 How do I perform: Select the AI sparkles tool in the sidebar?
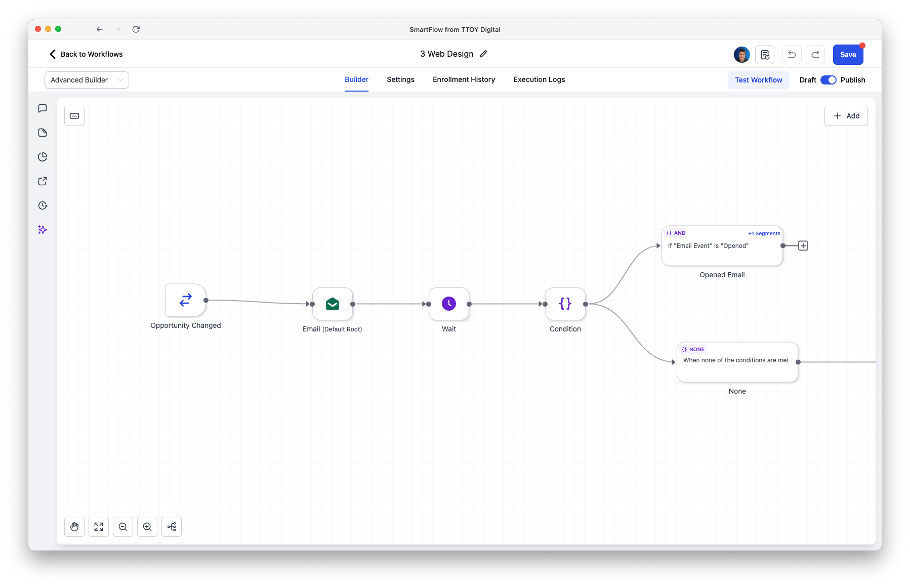click(x=43, y=230)
